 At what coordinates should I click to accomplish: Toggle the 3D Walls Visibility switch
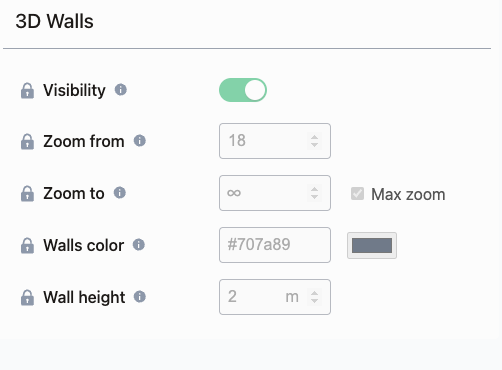pyautogui.click(x=243, y=90)
